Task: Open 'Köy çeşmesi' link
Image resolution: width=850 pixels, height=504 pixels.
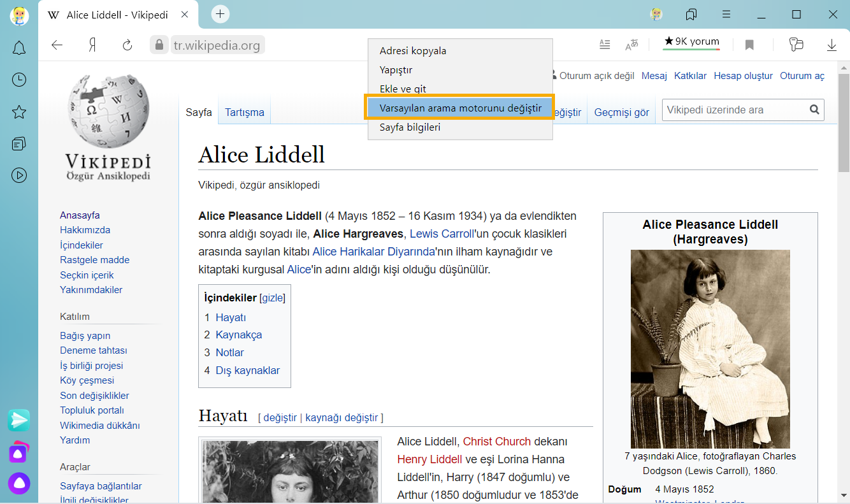Action: coord(87,380)
